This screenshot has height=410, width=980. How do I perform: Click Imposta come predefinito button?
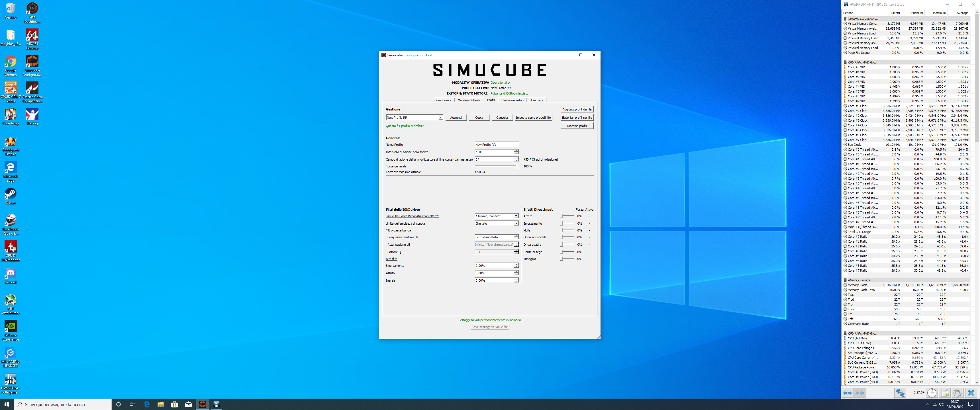tap(533, 118)
